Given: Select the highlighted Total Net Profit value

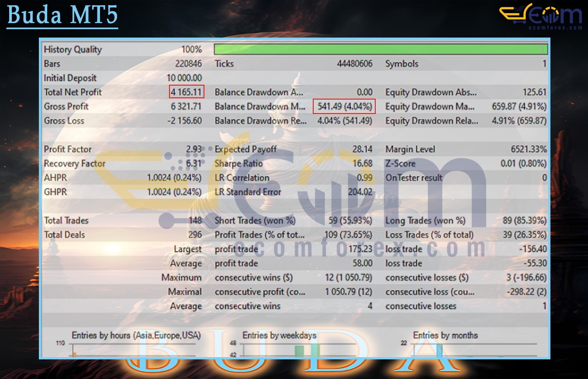Looking at the screenshot, I should pos(187,92).
